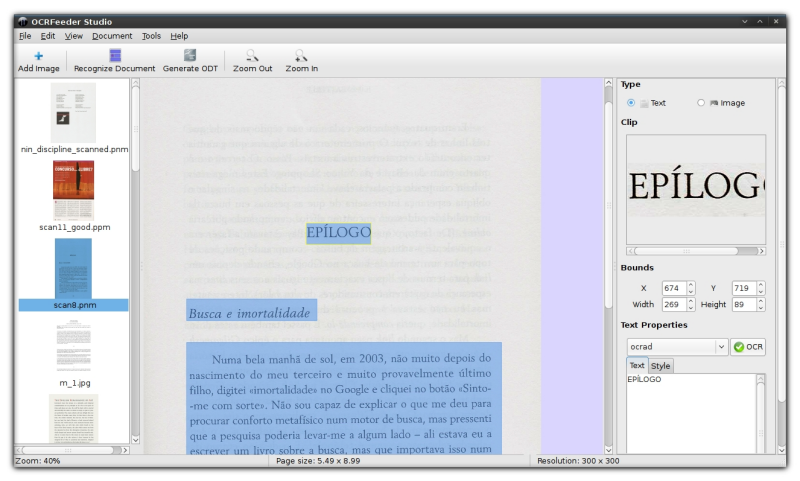This screenshot has width=800, height=481.
Task: Click the OCR button
Action: tap(748, 347)
